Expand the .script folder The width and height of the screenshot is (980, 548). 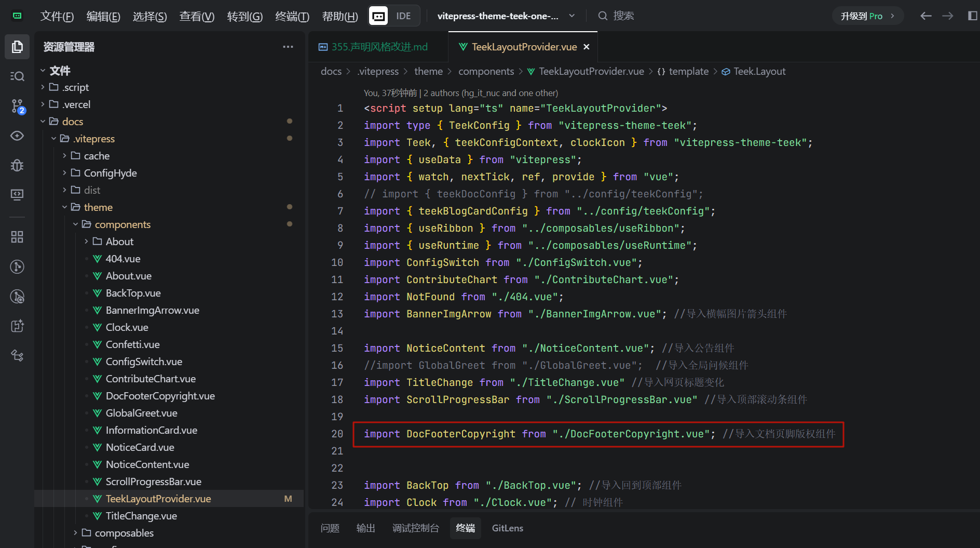coord(169,87)
